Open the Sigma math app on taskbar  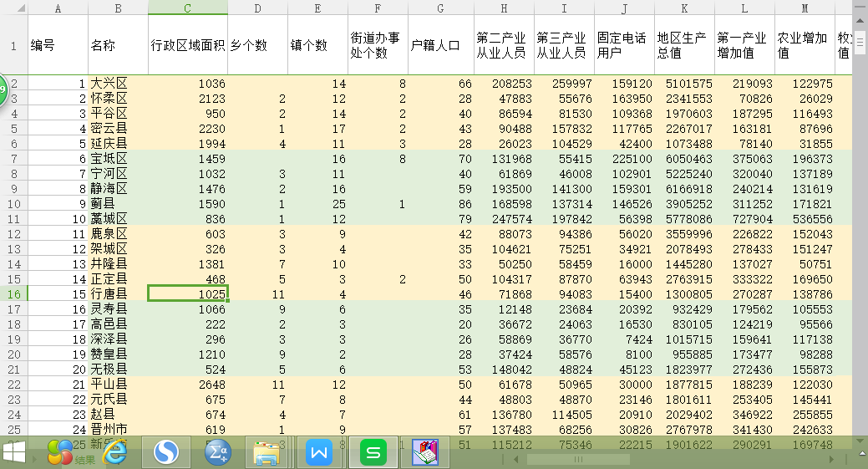pyautogui.click(x=218, y=452)
